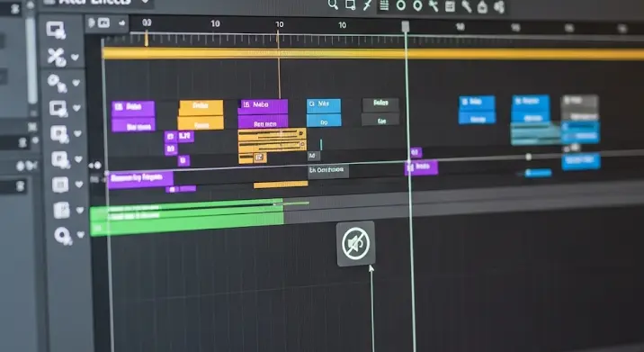Select the plain square tool in the tool column
The image size is (644, 352).
[60, 185]
